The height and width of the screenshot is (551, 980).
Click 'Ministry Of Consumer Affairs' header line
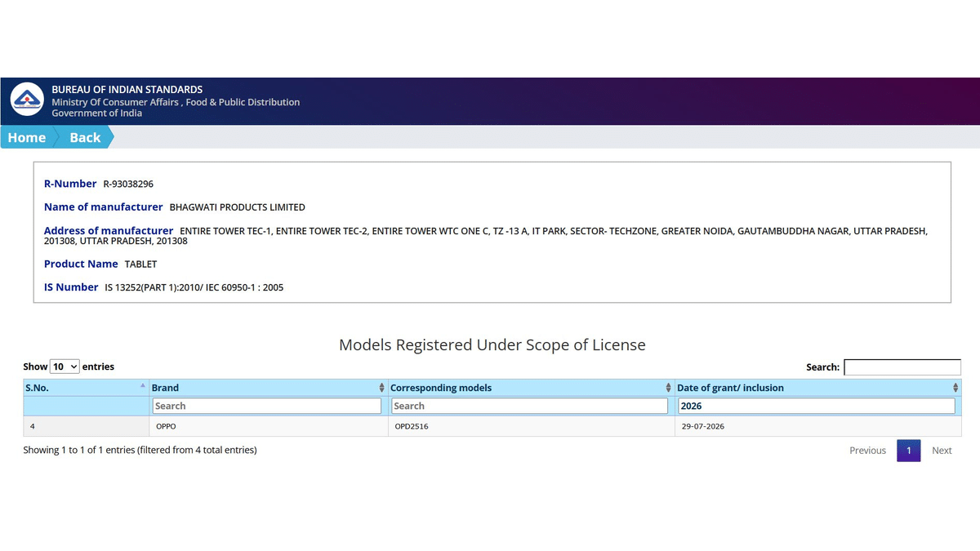(x=176, y=102)
